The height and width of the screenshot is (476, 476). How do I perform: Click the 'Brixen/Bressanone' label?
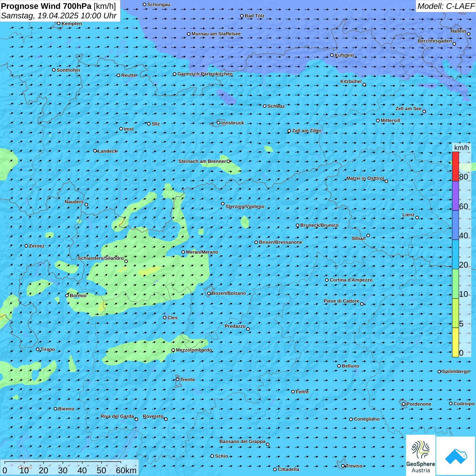280,242
